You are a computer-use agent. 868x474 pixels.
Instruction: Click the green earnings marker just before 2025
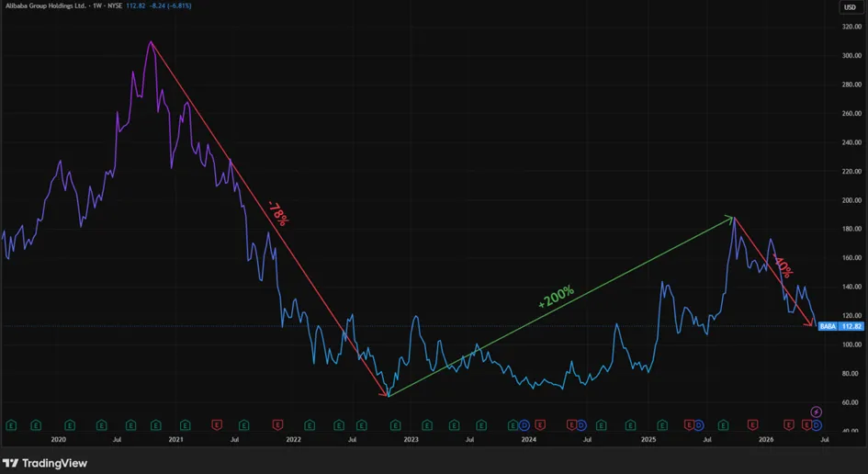tap(630, 424)
